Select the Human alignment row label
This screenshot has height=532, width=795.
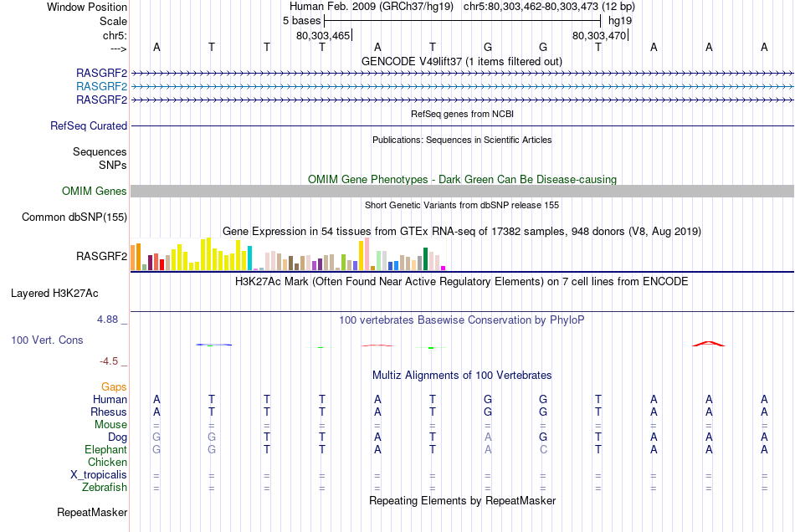tap(110, 399)
